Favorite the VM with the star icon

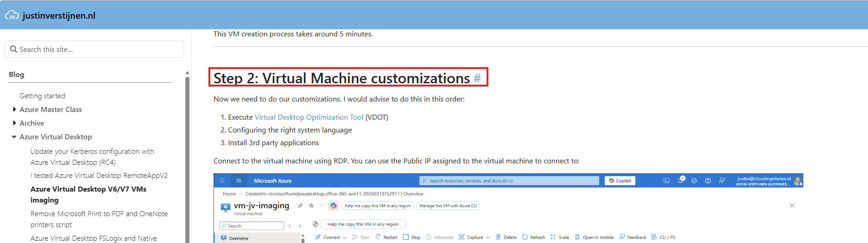pyautogui.click(x=311, y=206)
